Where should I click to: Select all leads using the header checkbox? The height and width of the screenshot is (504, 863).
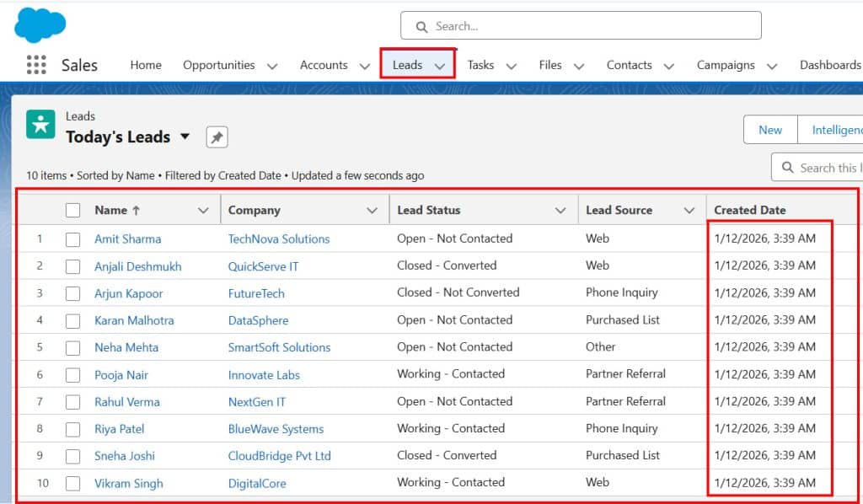point(72,209)
